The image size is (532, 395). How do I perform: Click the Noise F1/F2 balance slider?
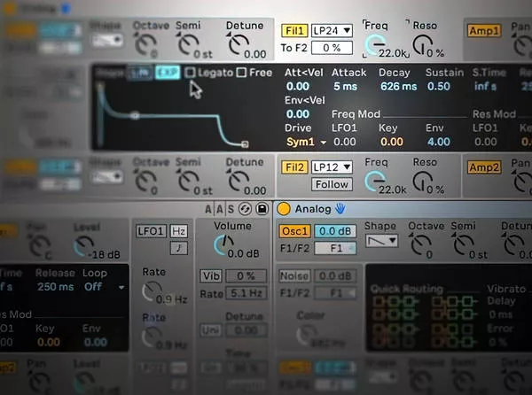(335, 293)
